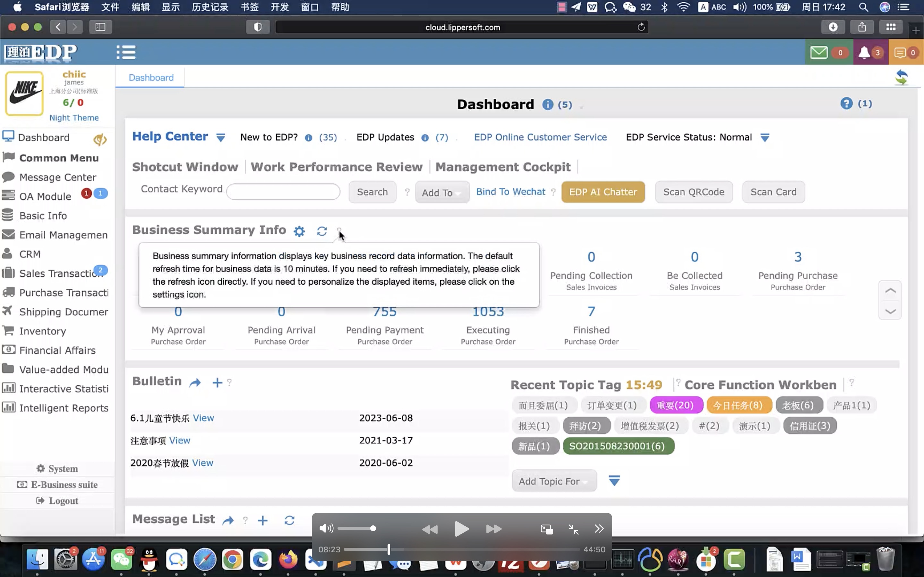Open the Dashboard tab
Screen dimensions: 924x577
pyautogui.click(x=150, y=77)
